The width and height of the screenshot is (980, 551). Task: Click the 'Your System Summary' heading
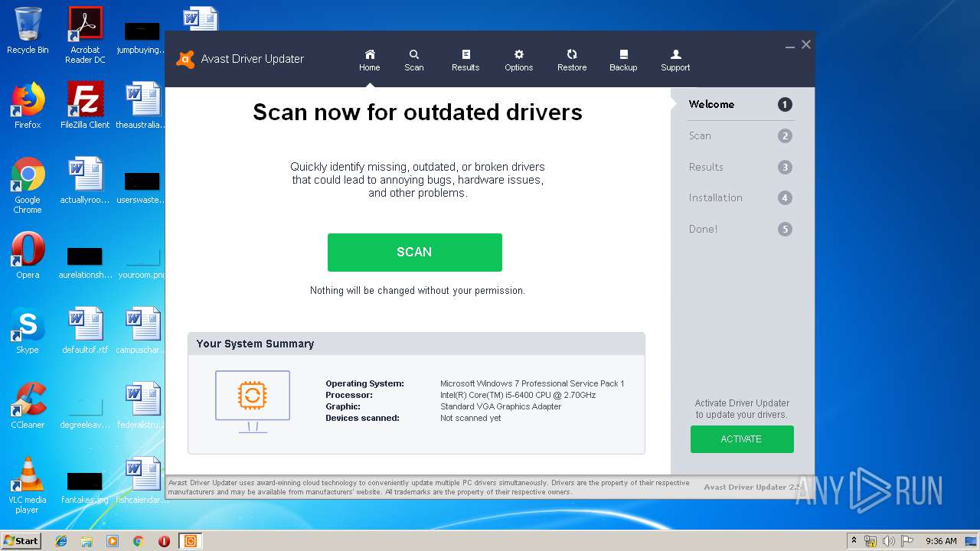pos(255,344)
